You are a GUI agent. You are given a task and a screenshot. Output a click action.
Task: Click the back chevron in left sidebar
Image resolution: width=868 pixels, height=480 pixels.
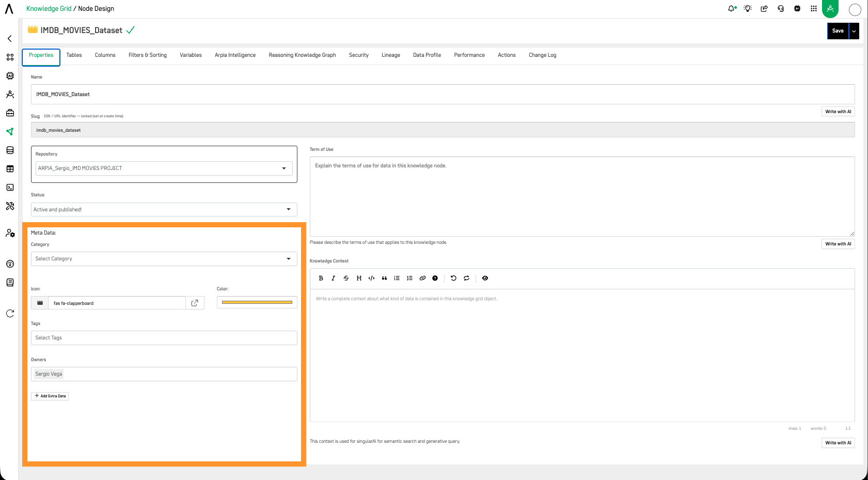tap(10, 39)
